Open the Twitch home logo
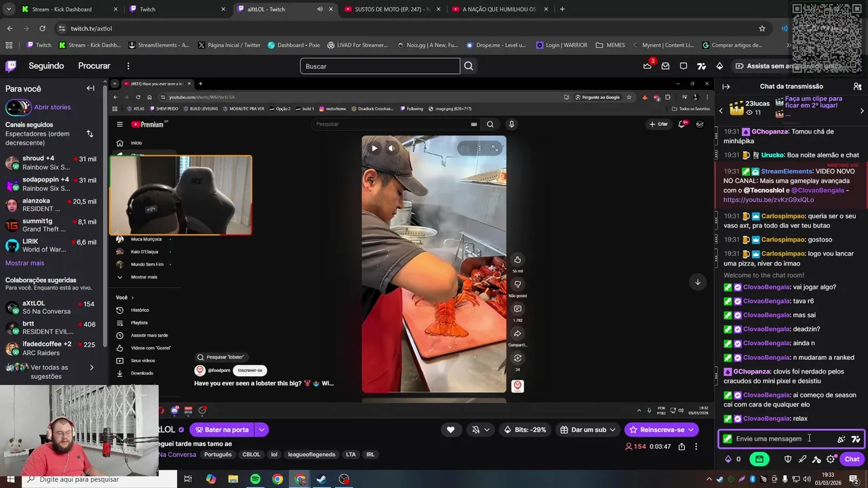Screen dimensions: 868x488 (x=11, y=66)
